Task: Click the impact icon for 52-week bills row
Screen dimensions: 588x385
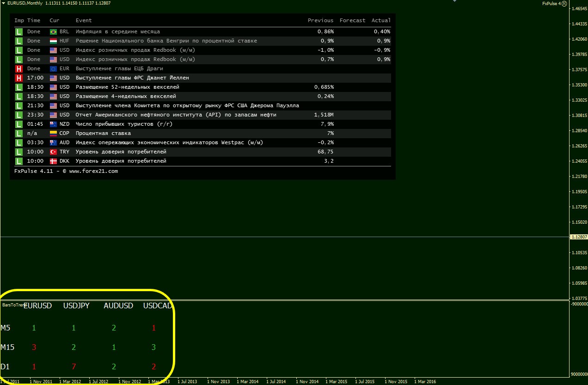Action: pos(19,87)
